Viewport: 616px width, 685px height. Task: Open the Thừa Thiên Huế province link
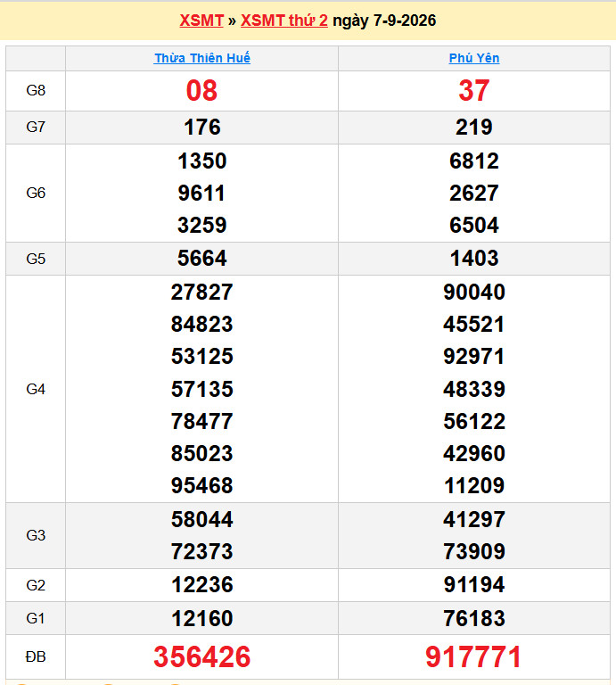(202, 58)
